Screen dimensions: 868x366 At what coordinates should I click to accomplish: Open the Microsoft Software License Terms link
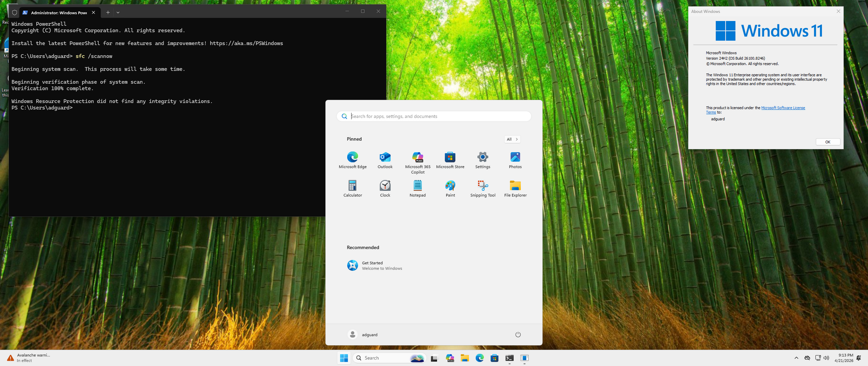pos(783,108)
